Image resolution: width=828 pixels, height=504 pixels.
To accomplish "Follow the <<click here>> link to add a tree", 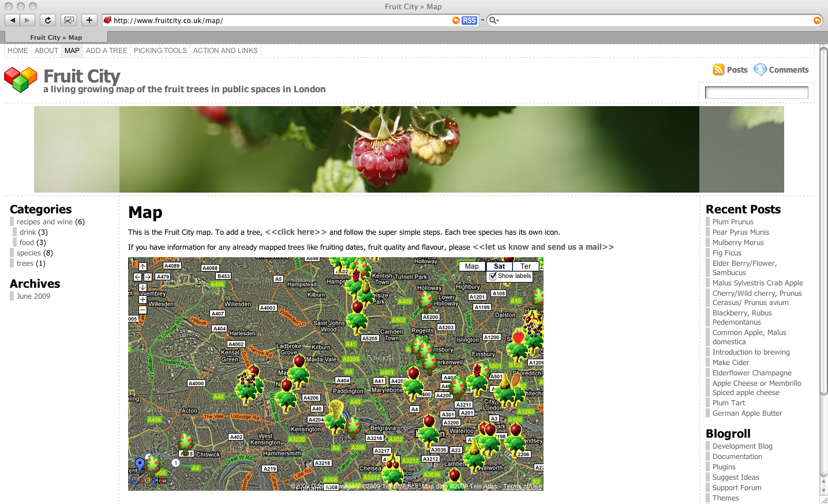I will tap(296, 232).
